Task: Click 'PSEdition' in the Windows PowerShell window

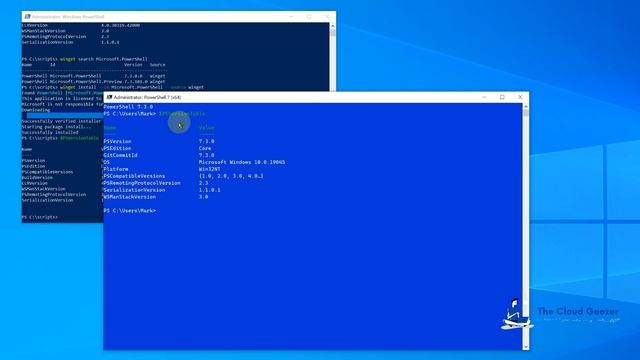Action: pyautogui.click(x=33, y=167)
